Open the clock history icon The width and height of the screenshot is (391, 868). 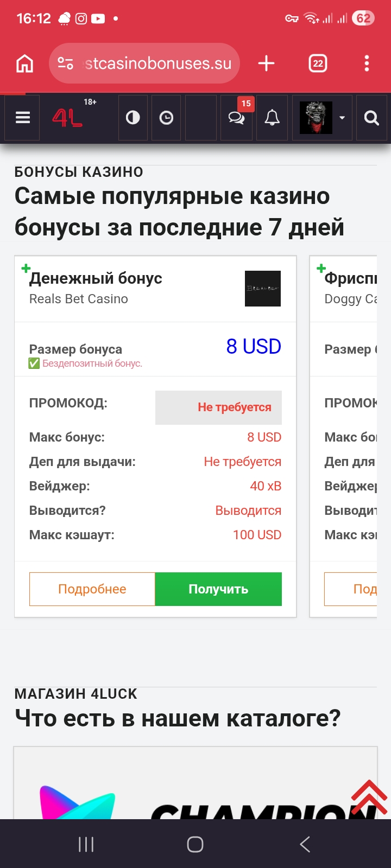coord(166,118)
